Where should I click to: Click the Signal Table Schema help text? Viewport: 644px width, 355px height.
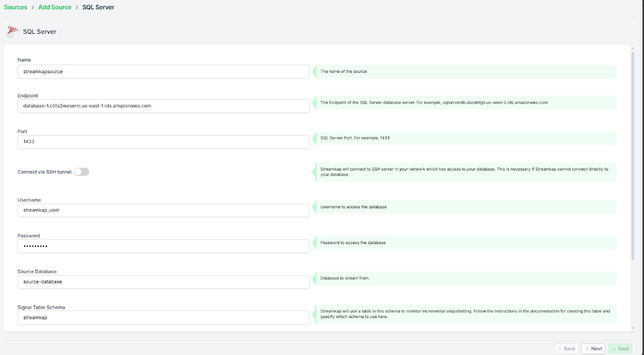465,314
